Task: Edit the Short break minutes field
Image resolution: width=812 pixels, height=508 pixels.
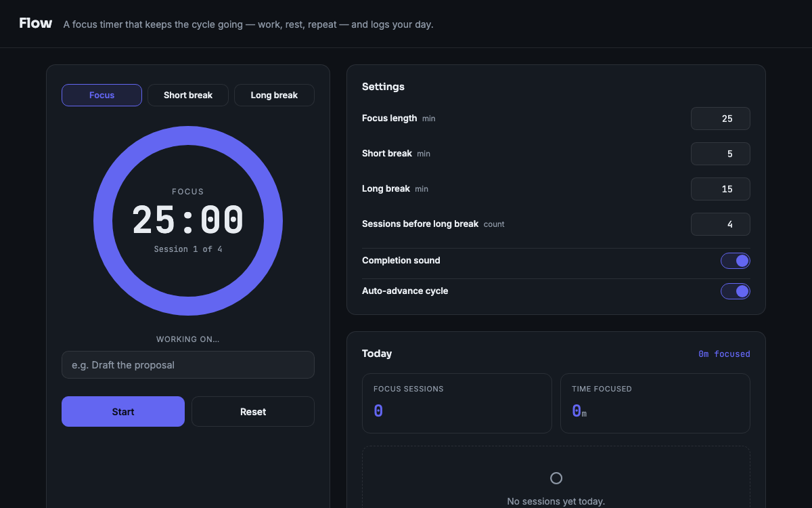Action: pos(720,154)
